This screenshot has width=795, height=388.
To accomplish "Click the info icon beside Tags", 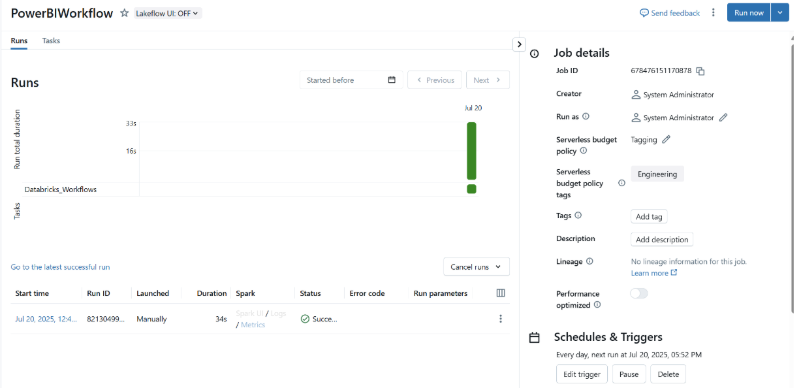I will pyautogui.click(x=578, y=215).
